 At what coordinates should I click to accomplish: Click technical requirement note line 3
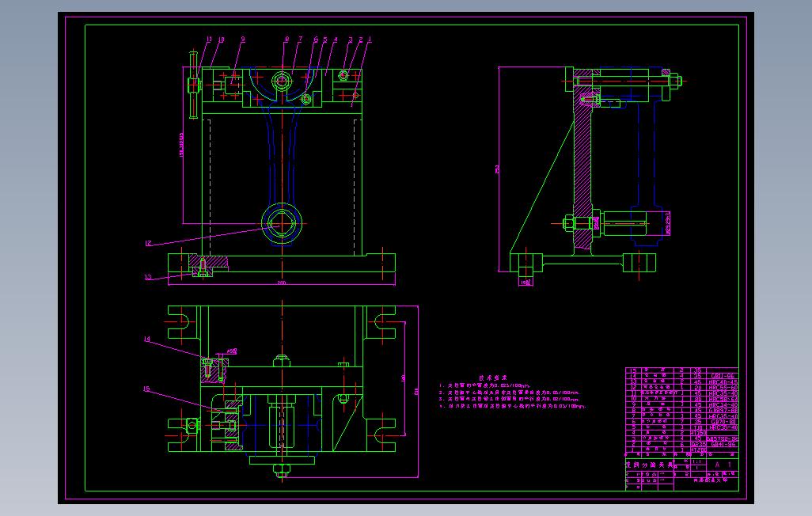[510, 399]
